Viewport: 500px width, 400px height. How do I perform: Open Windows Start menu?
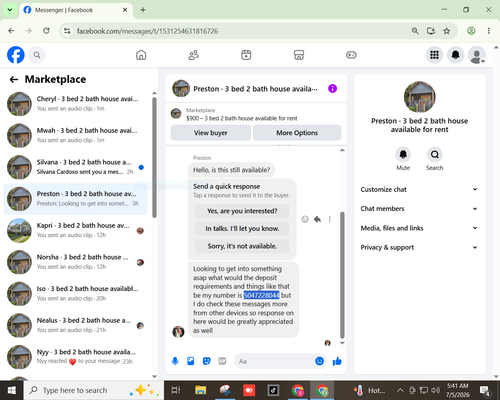click(12, 390)
